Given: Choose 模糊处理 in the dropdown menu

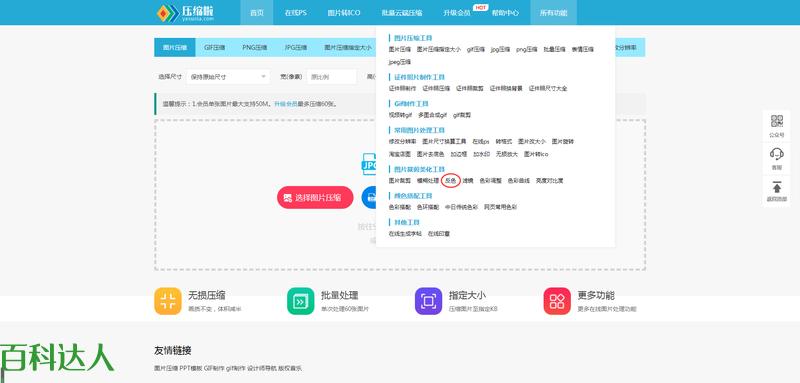Looking at the screenshot, I should [x=428, y=181].
